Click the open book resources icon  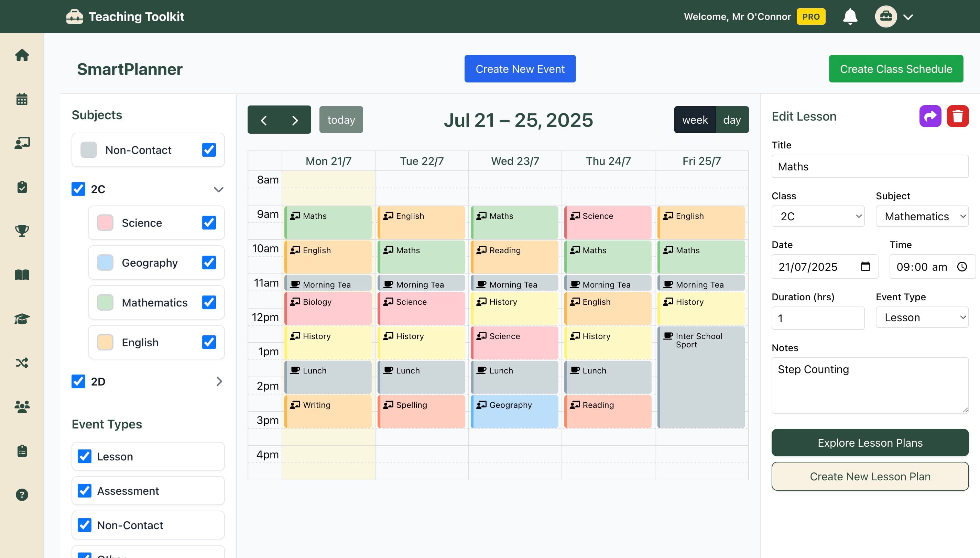pyautogui.click(x=22, y=275)
